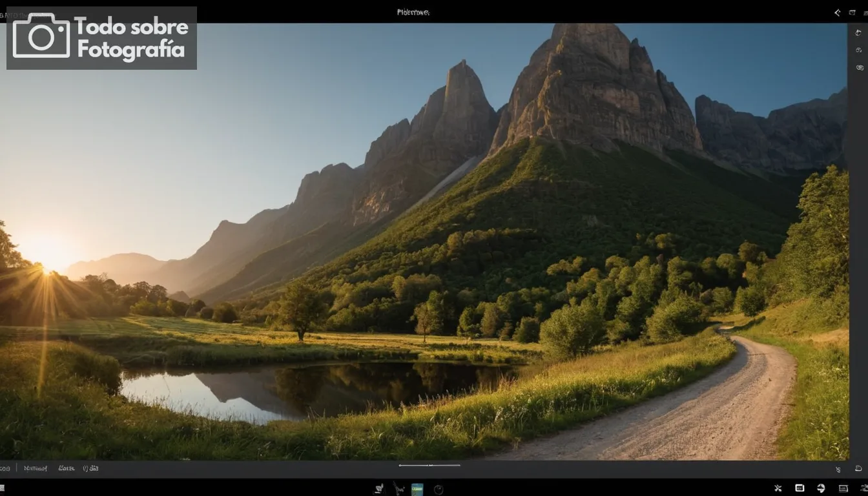
Task: Click the window title text at top center
Action: click(x=413, y=12)
